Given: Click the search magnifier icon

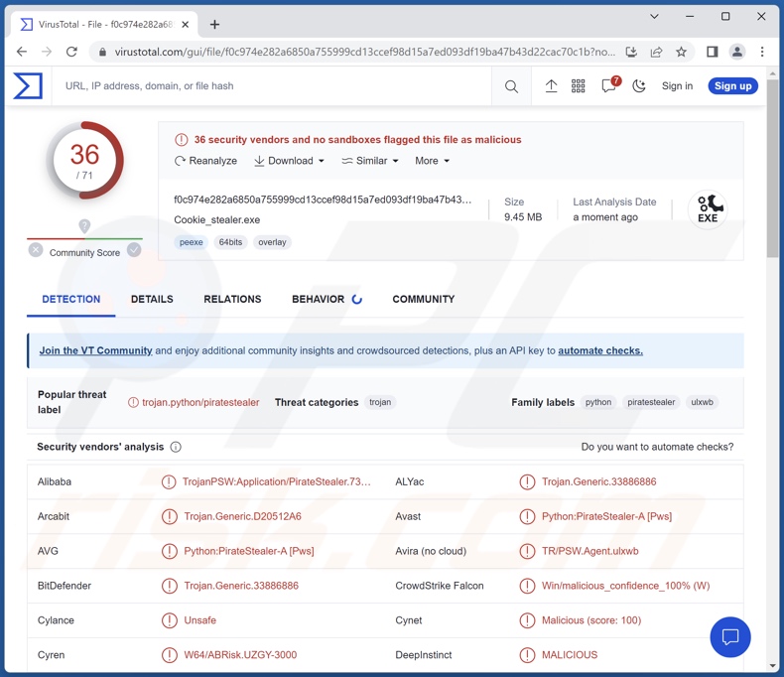Looking at the screenshot, I should (511, 86).
